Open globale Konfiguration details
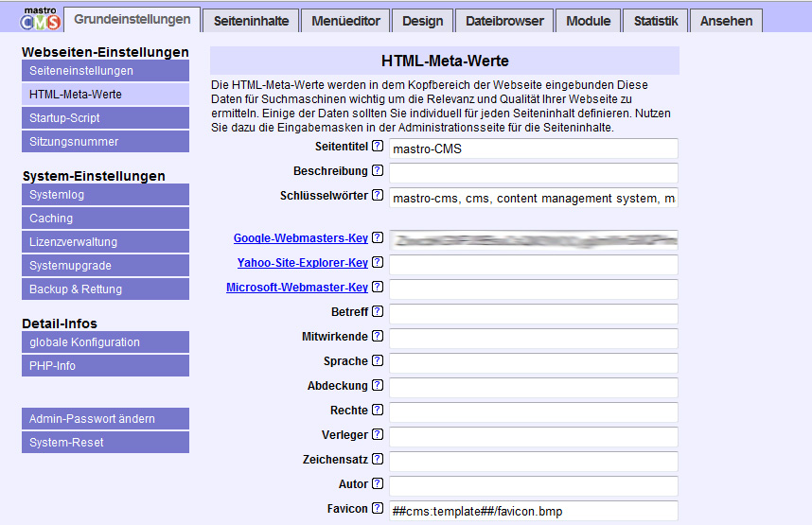The image size is (812, 525). tap(105, 342)
